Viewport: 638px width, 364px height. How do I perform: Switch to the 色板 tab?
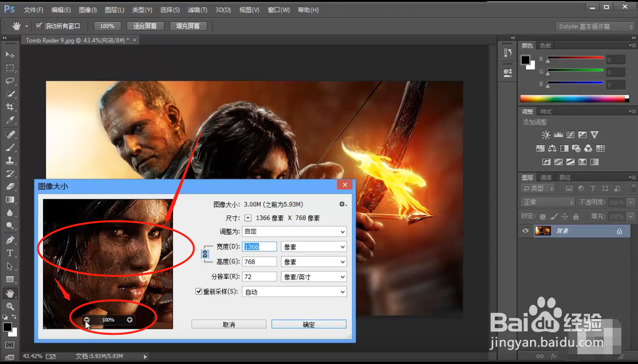point(545,45)
